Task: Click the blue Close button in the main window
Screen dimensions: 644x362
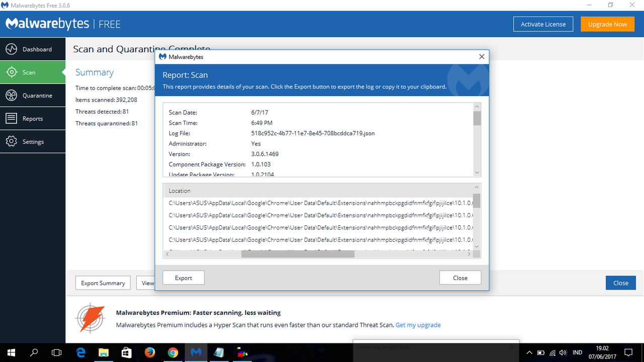Action: click(620, 283)
